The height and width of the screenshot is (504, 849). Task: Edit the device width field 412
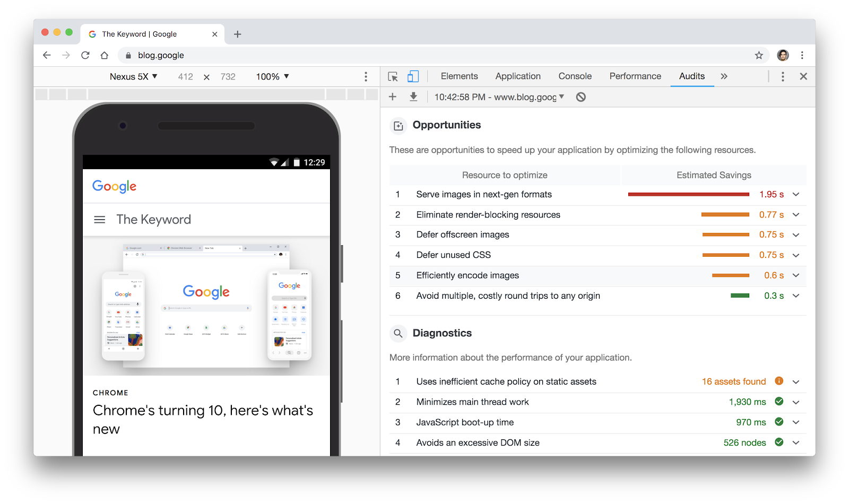point(186,77)
